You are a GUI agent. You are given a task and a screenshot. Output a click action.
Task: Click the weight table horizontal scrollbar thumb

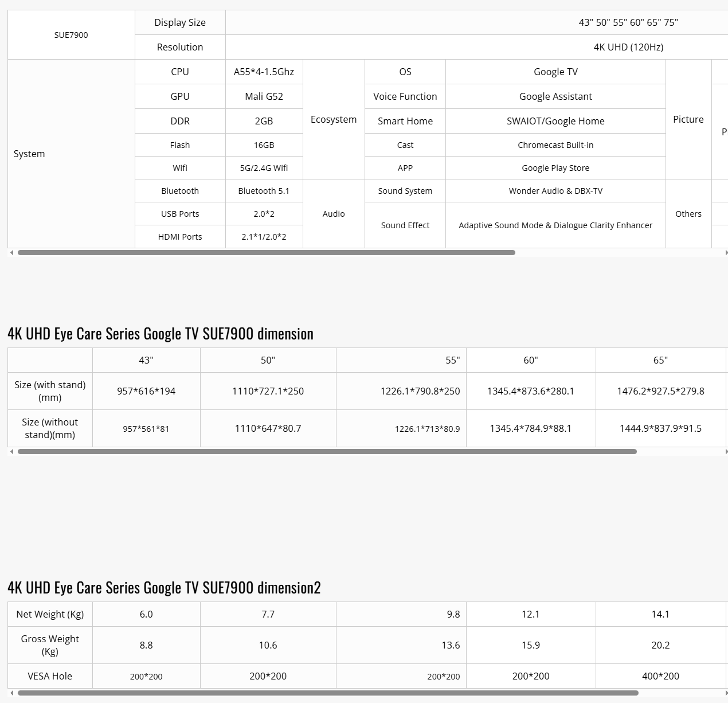(328, 693)
